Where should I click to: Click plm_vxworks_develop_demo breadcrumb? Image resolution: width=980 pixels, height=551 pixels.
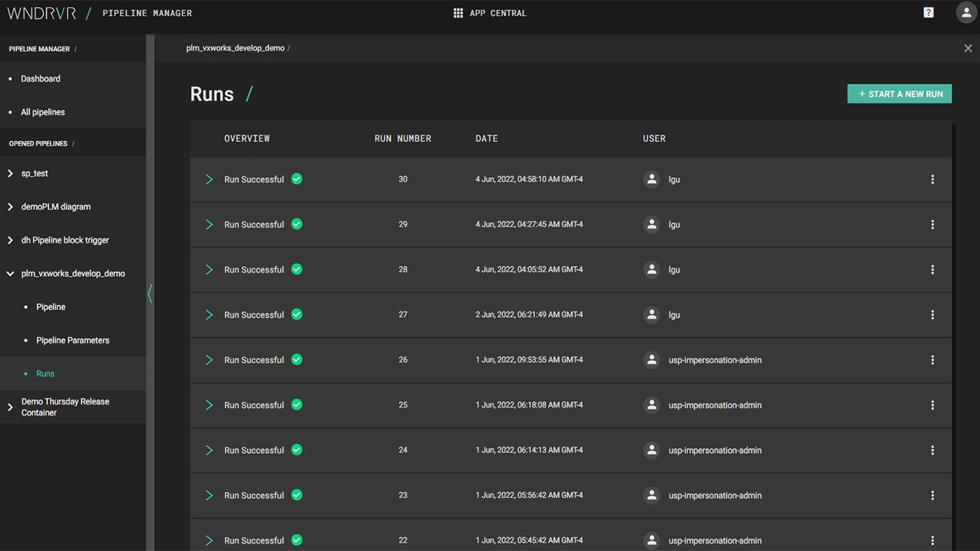(235, 48)
